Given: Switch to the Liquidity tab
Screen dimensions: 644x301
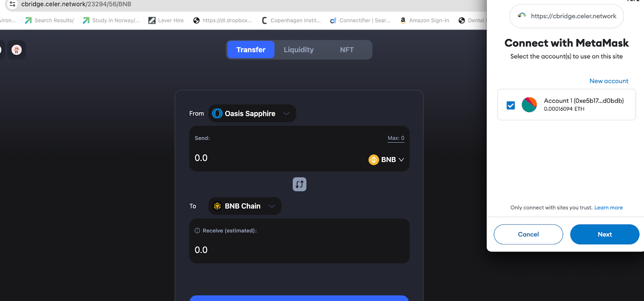Looking at the screenshot, I should (299, 50).
